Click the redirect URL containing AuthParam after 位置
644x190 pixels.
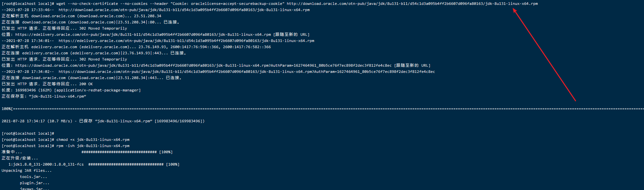pyautogui.click(x=203, y=65)
